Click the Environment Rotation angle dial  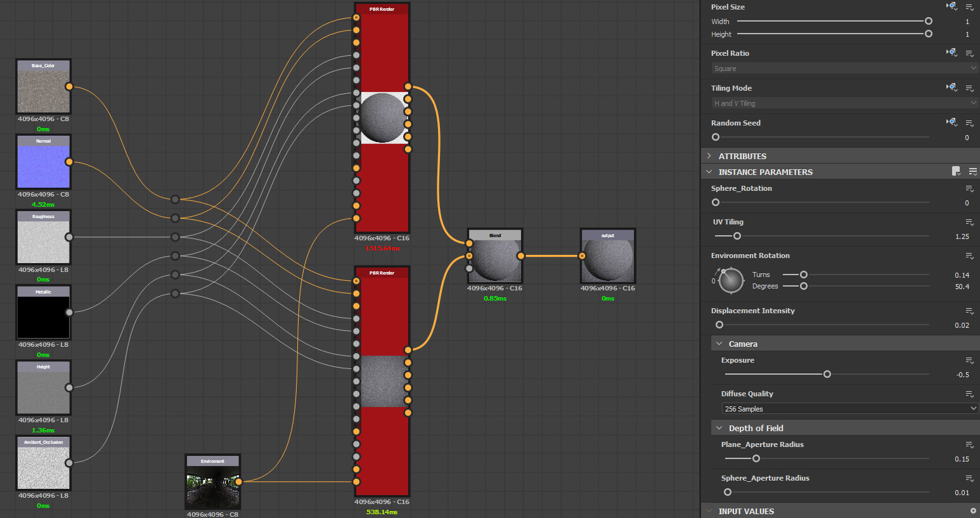(x=731, y=280)
